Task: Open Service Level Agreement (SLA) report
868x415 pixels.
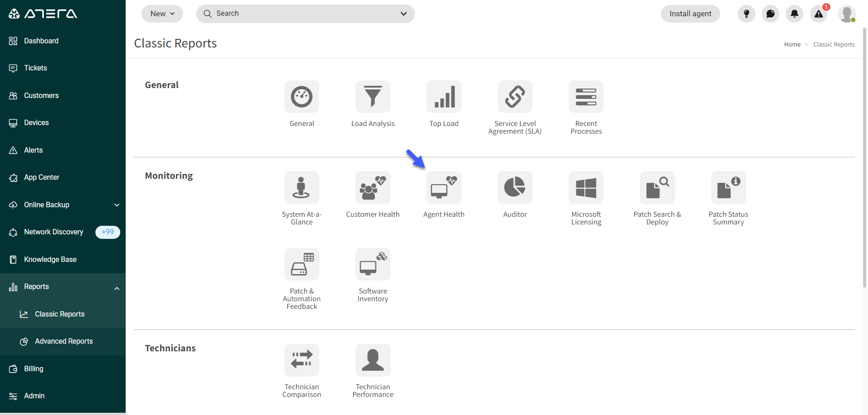Action: coord(515,97)
